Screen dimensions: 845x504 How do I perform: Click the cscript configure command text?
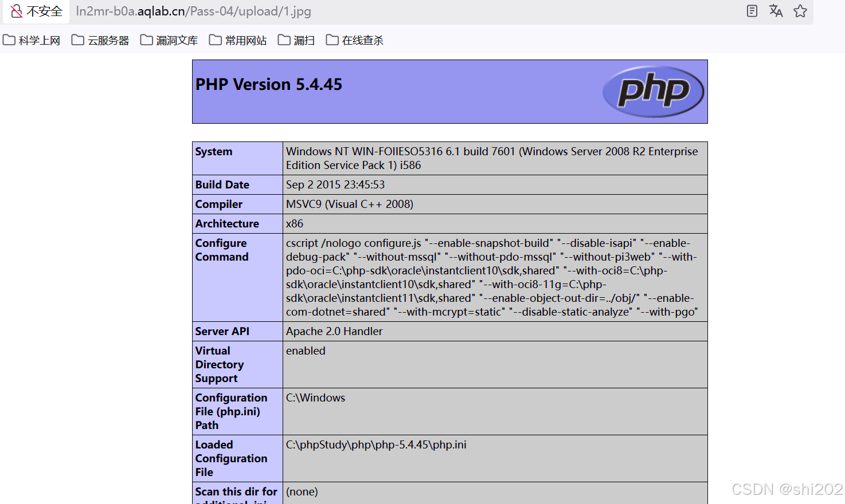click(492, 277)
